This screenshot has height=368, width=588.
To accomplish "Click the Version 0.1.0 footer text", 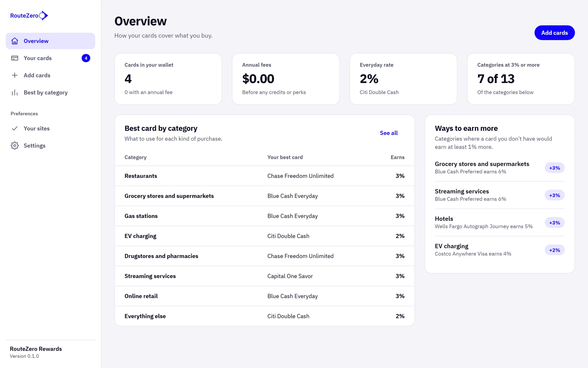I will (24, 356).
